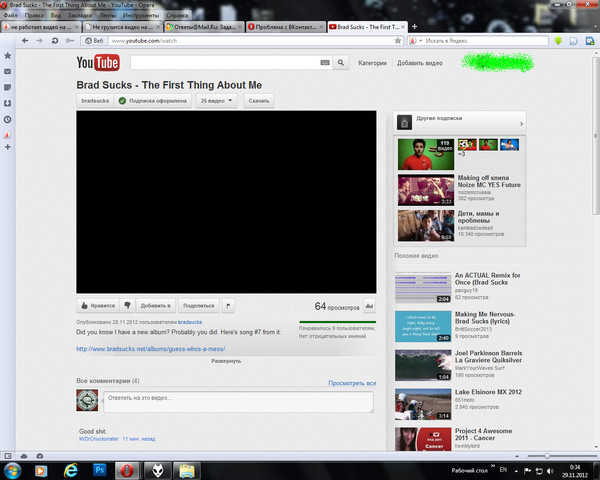Click the volume speaker tray icon
600x480 pixels.
550,471
